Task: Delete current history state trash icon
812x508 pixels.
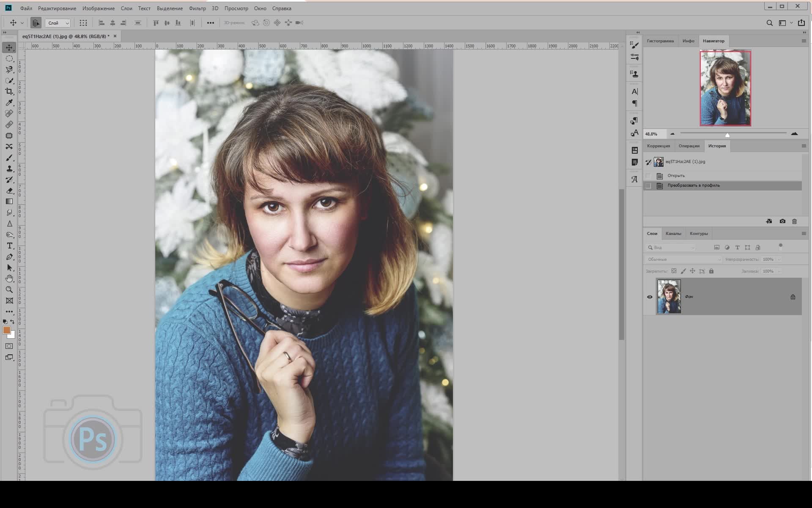Action: pos(794,221)
